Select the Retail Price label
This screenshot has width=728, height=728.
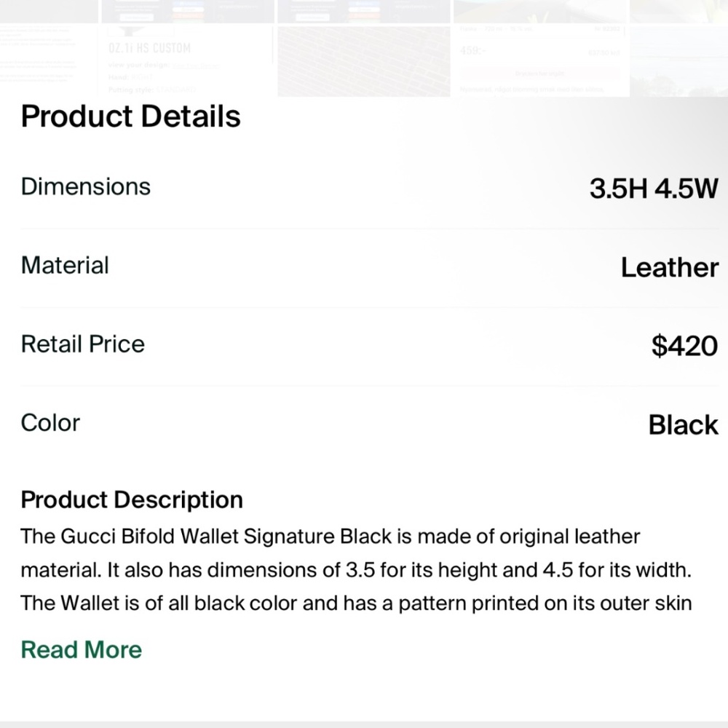pyautogui.click(x=82, y=344)
